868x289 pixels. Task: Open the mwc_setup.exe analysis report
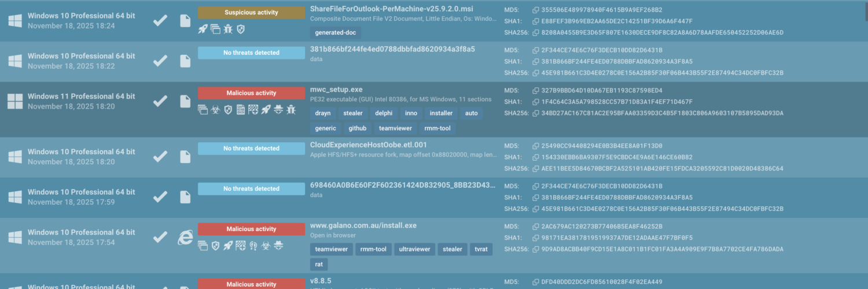point(336,90)
